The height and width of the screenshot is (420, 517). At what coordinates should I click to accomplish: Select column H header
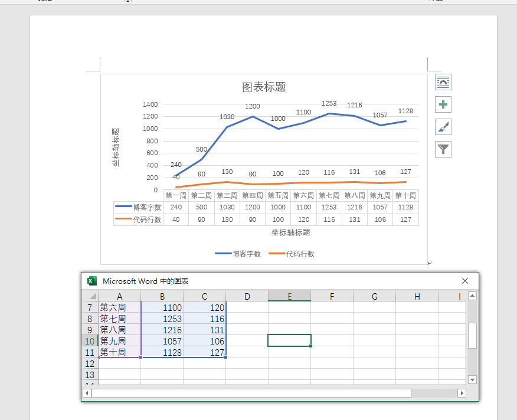[x=417, y=296]
